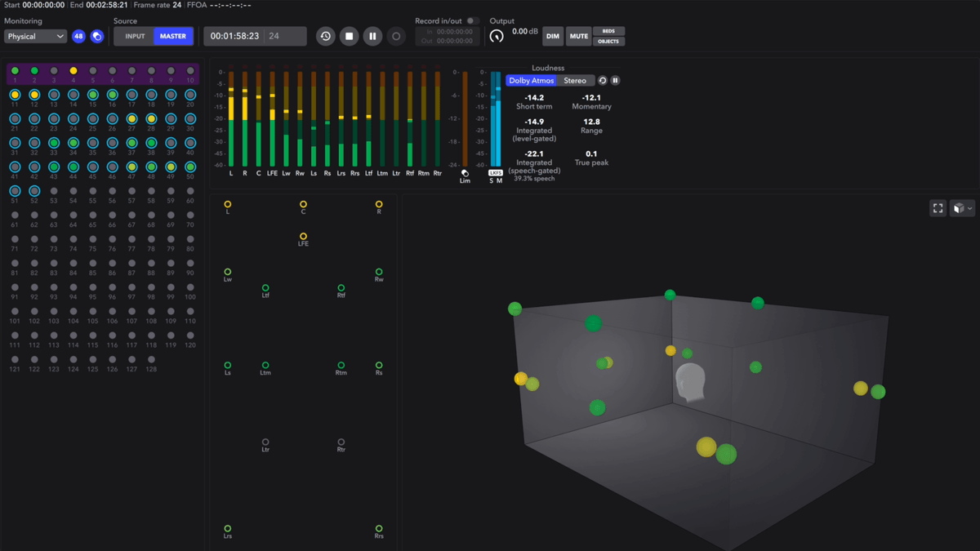
Task: Stop playback with the stop button
Action: (349, 36)
